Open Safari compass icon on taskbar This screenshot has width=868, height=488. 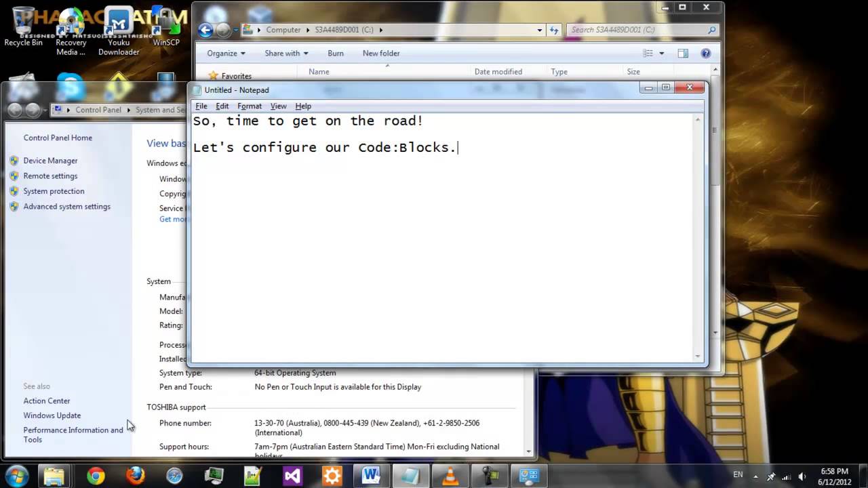174,476
